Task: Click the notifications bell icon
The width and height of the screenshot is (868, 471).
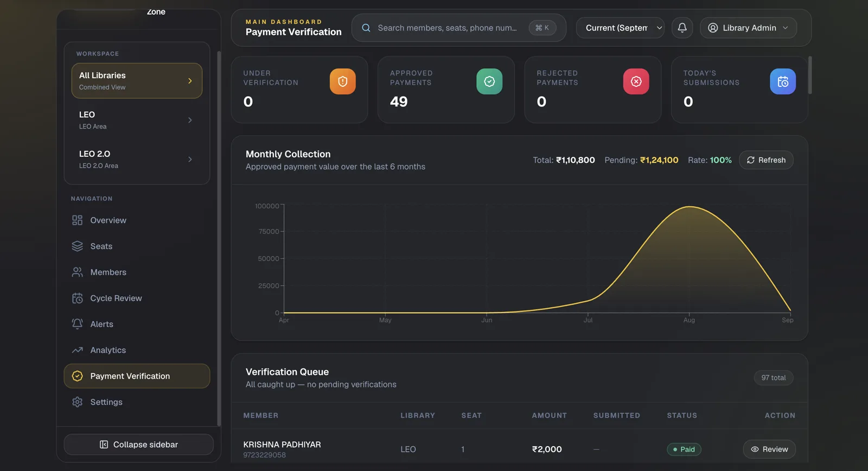Action: click(x=682, y=28)
